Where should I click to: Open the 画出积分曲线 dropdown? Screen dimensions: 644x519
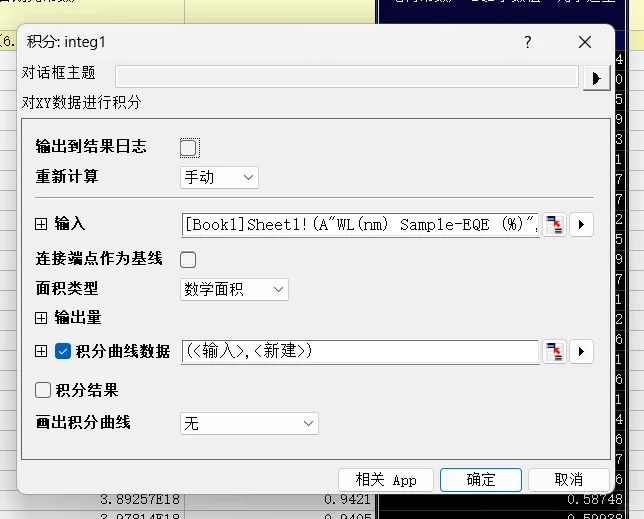click(x=249, y=423)
